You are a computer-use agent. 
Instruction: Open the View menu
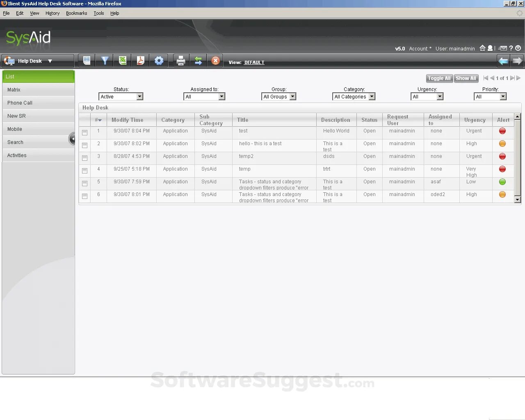(34, 13)
